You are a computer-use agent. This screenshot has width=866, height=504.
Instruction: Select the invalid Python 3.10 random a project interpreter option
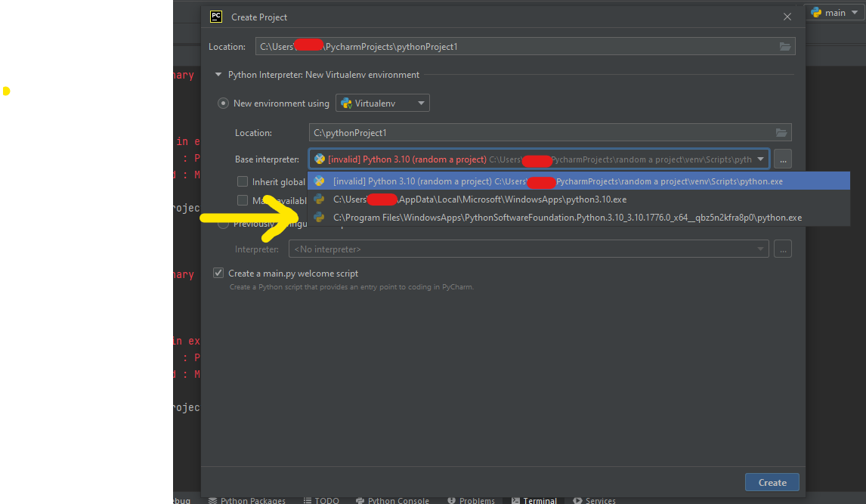[578, 181]
